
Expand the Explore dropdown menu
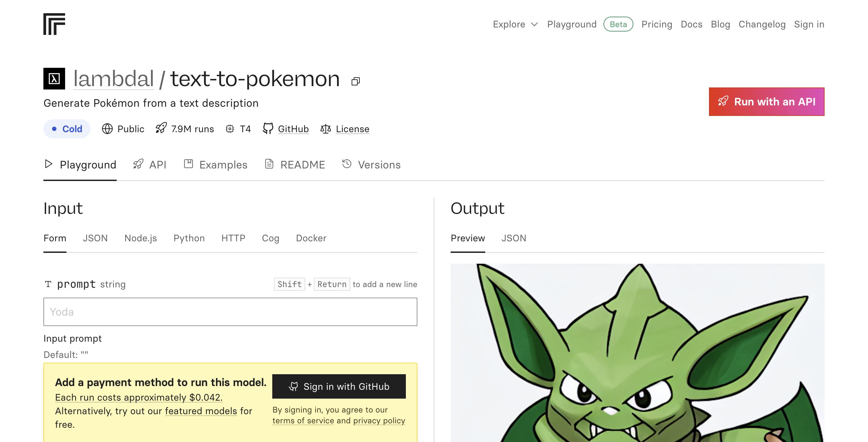click(515, 24)
